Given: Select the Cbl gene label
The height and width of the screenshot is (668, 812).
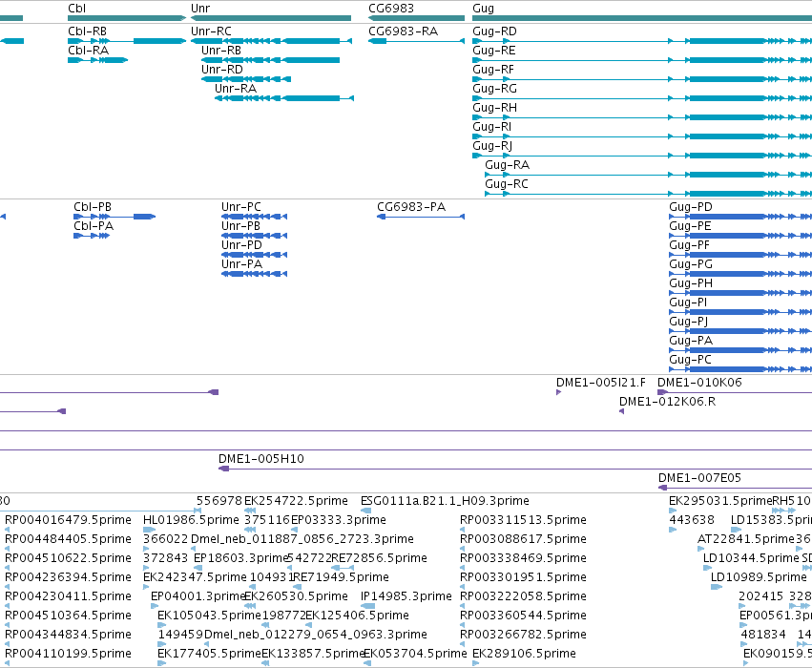Looking at the screenshot, I should [76, 9].
